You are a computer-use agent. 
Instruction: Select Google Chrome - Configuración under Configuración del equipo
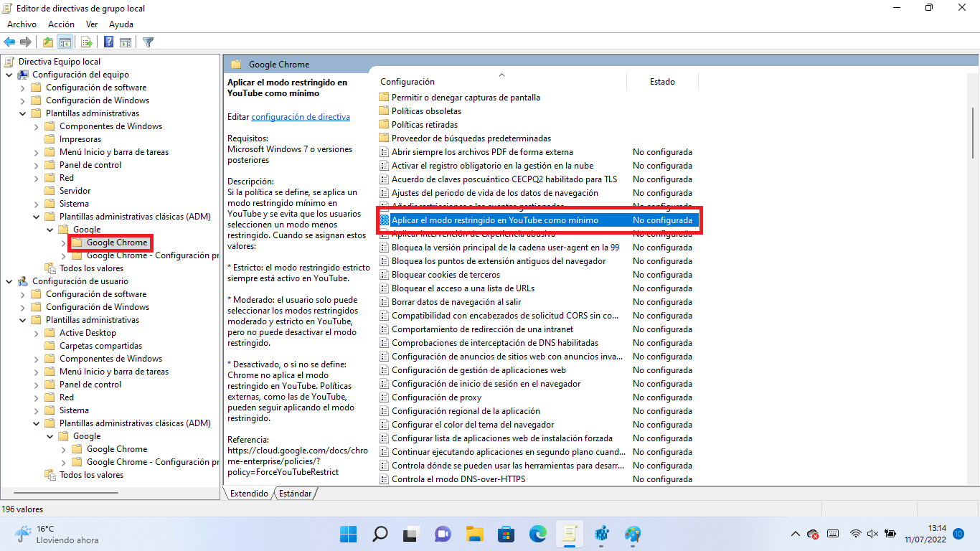click(x=153, y=255)
